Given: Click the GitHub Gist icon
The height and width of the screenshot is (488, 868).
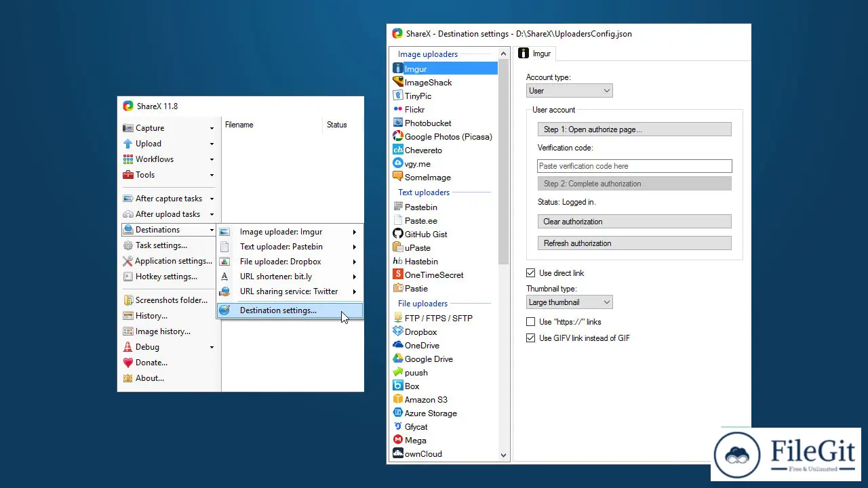Looking at the screenshot, I should [x=398, y=234].
